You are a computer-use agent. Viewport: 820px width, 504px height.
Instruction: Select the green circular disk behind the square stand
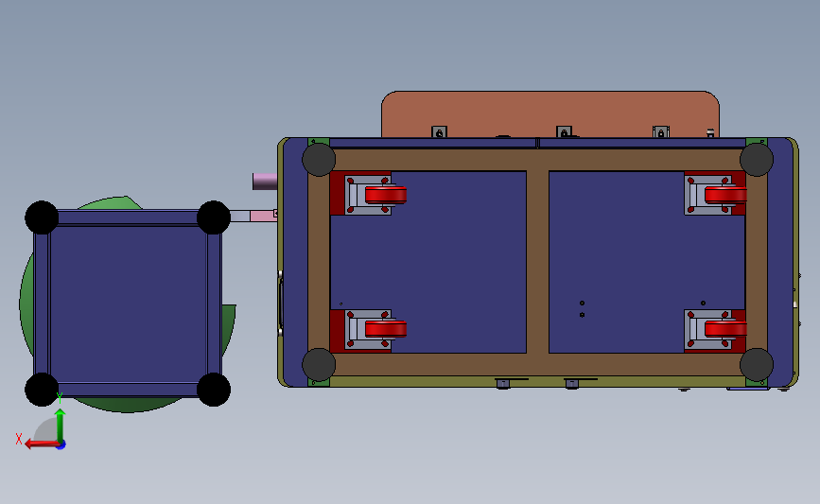(26, 304)
